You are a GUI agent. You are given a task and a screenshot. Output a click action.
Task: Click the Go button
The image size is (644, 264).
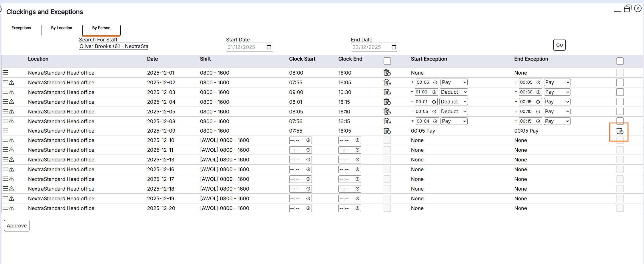[x=559, y=45]
